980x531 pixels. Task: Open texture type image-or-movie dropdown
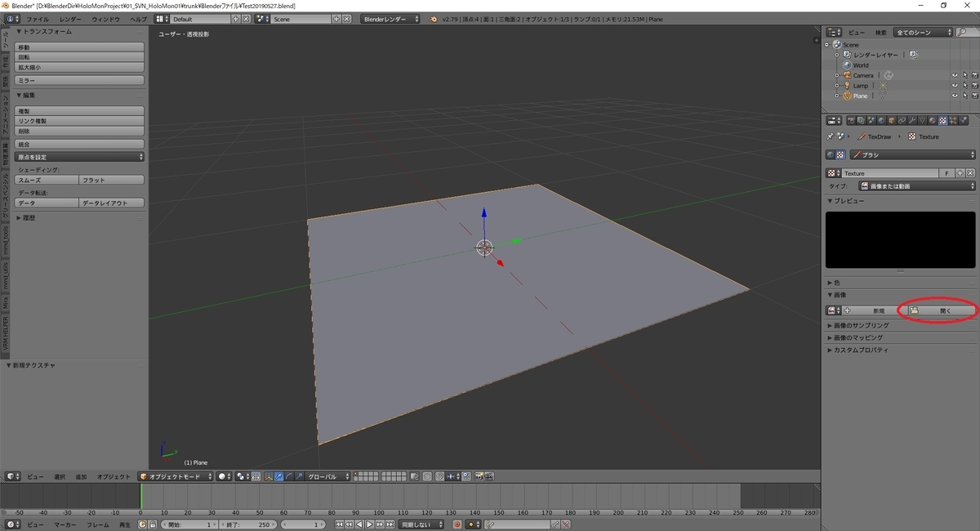[917, 186]
